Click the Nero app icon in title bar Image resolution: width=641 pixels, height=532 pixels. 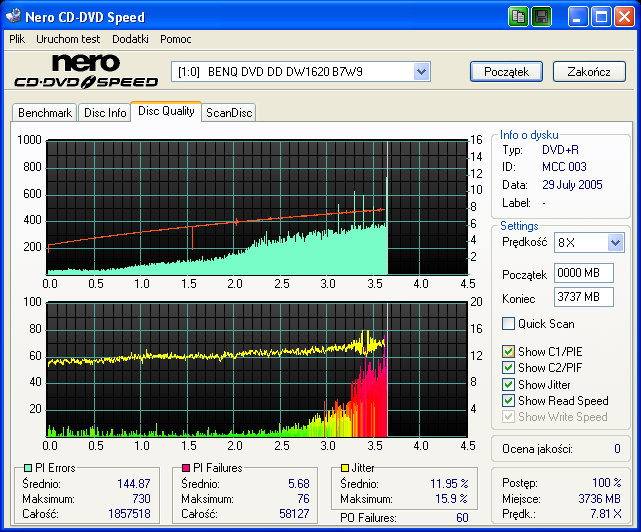click(x=13, y=16)
